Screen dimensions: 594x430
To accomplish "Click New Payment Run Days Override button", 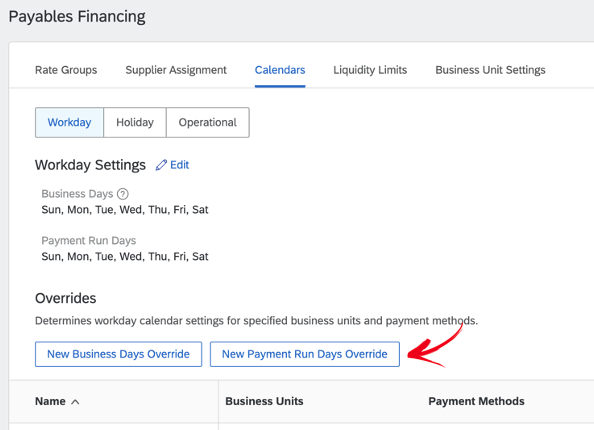I will coord(305,354).
